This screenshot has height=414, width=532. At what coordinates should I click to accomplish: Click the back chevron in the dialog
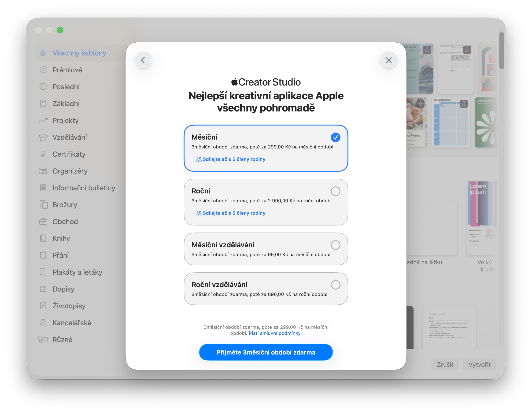click(x=143, y=60)
